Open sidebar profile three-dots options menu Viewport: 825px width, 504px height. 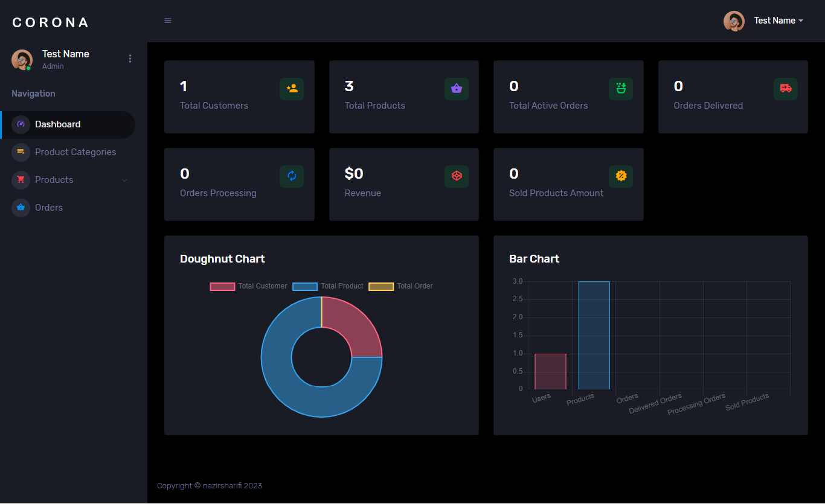point(130,59)
